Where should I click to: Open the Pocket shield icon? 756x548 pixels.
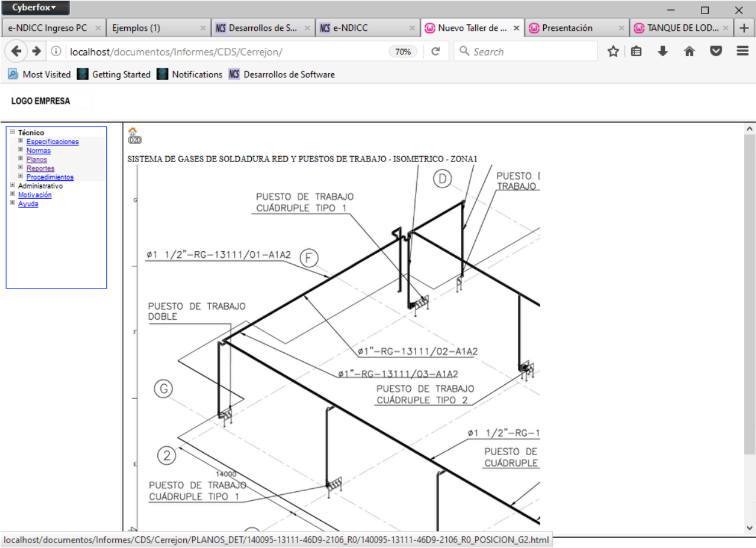point(716,51)
